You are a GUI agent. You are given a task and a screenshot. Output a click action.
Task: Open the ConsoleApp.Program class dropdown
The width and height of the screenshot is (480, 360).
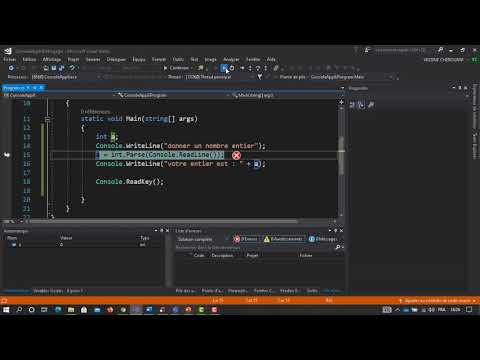pyautogui.click(x=173, y=95)
